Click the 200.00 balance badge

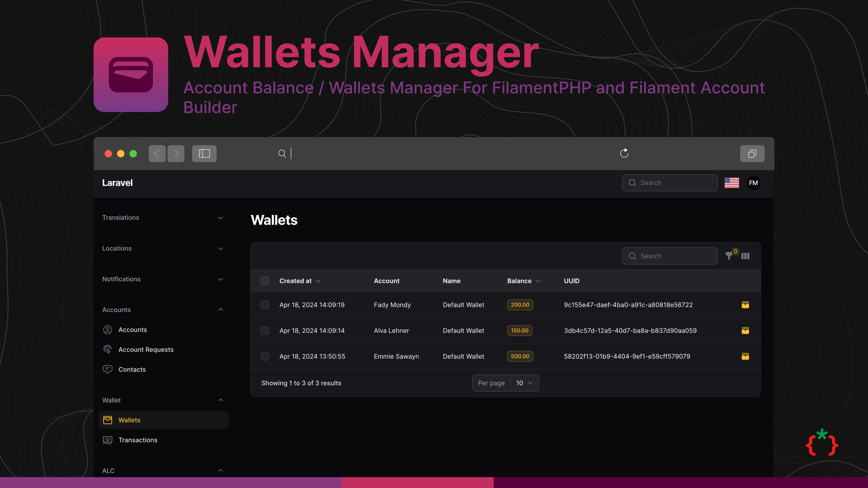click(x=520, y=305)
